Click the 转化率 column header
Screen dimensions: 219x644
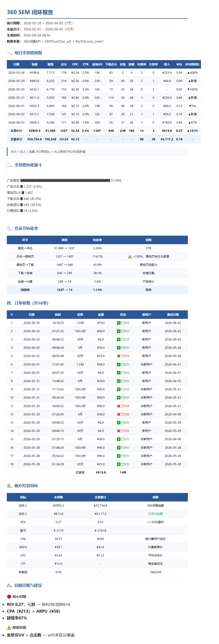(98, 240)
